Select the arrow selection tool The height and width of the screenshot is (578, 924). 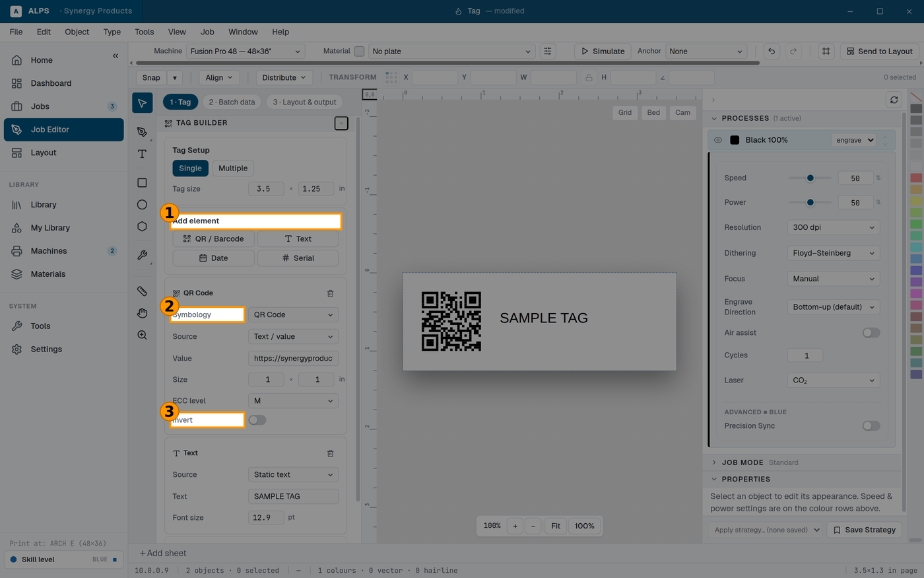[x=142, y=103]
